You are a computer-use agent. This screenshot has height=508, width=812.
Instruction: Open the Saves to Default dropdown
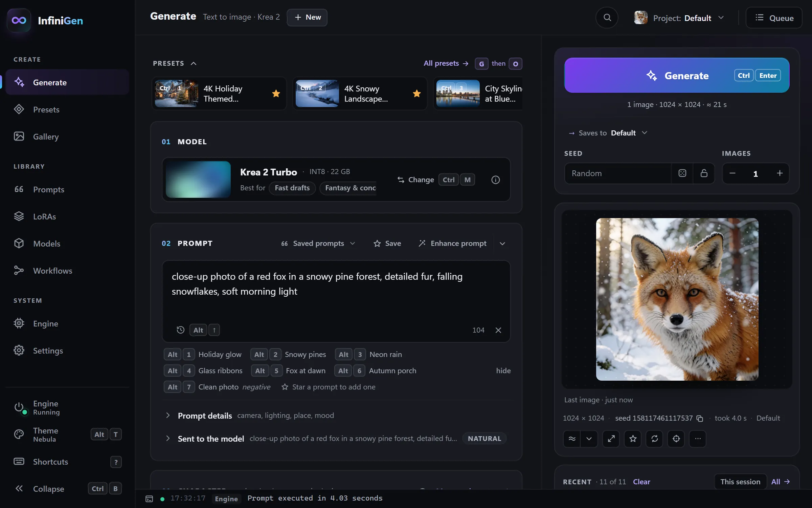[x=608, y=133]
